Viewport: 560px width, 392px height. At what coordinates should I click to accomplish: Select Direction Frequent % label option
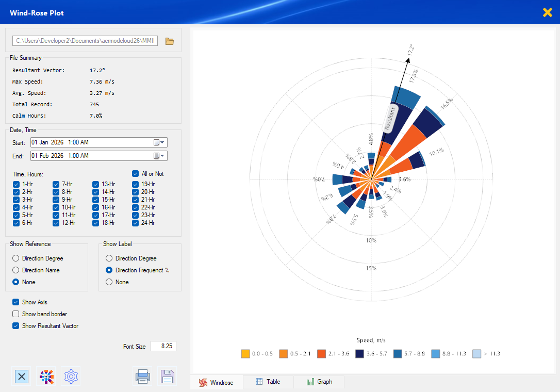coord(109,270)
